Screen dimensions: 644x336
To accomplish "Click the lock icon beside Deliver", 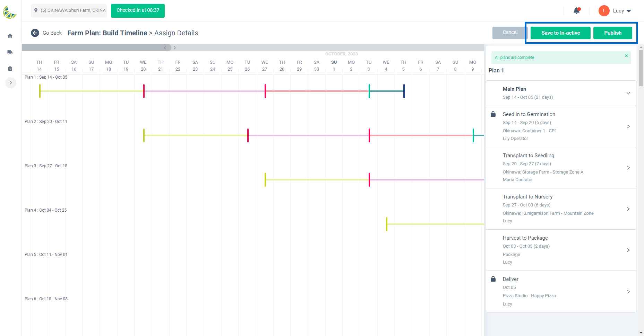I will (493, 279).
